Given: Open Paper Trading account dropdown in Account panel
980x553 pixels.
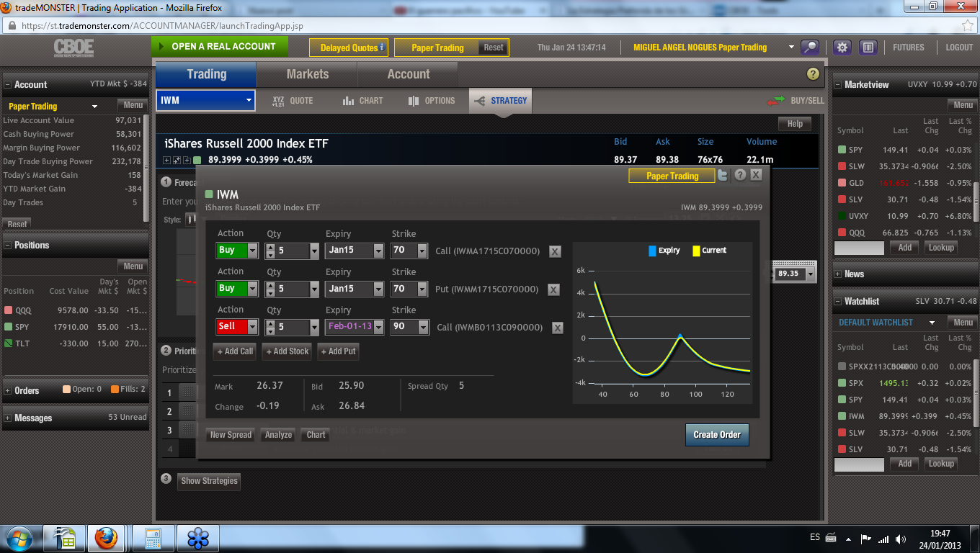Looking at the screenshot, I should (94, 107).
